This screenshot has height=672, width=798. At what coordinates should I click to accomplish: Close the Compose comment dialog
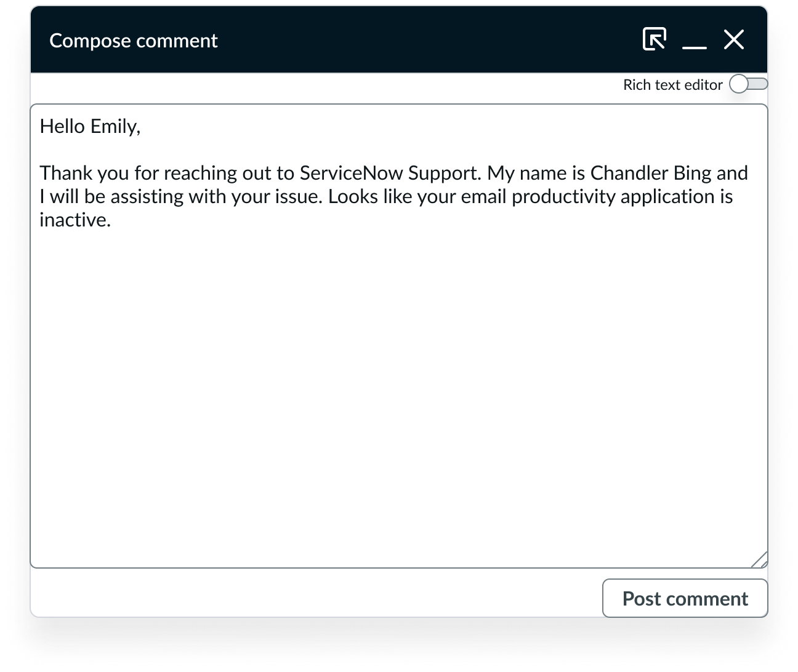pyautogui.click(x=733, y=39)
